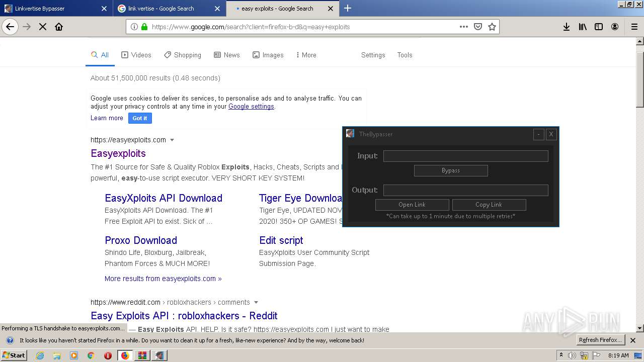Click the Bypass button in TheBypasser
This screenshot has width=644, height=362.
point(451,170)
